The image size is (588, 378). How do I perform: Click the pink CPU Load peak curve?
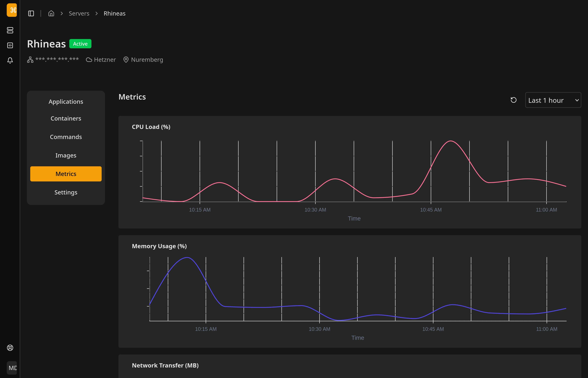[x=451, y=142]
